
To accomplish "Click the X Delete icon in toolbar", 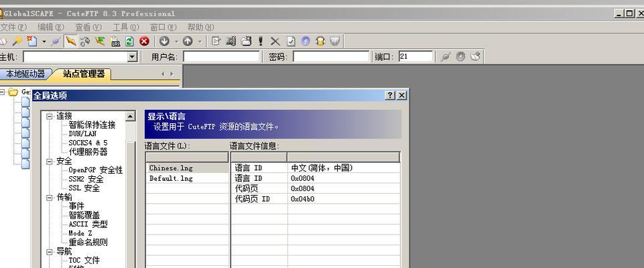I will tap(275, 41).
